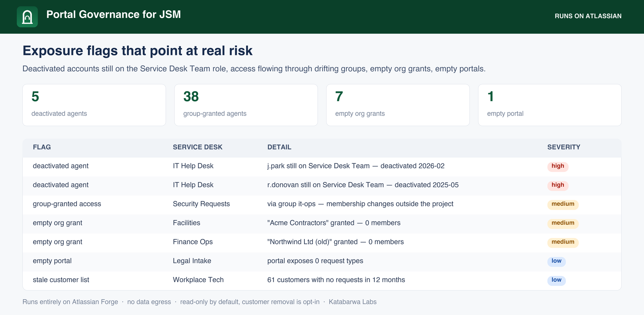Click the Workplace Tech service desk cell
This screenshot has width=644, height=315.
pos(198,280)
